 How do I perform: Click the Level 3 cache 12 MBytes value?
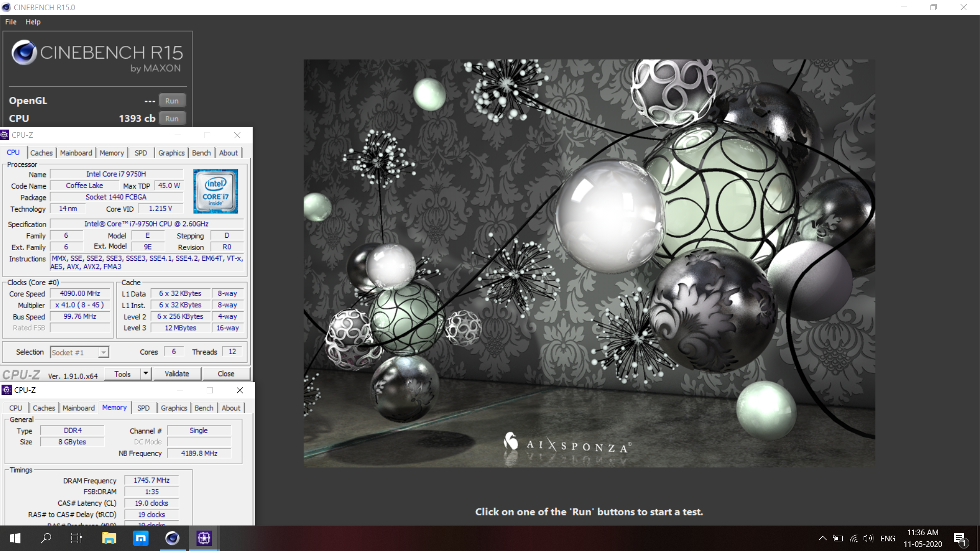pyautogui.click(x=181, y=328)
